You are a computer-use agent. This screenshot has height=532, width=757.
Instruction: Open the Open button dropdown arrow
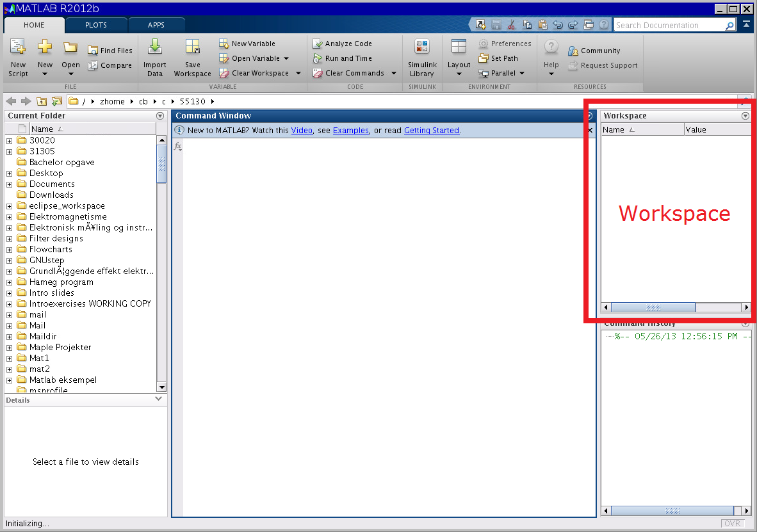point(70,74)
